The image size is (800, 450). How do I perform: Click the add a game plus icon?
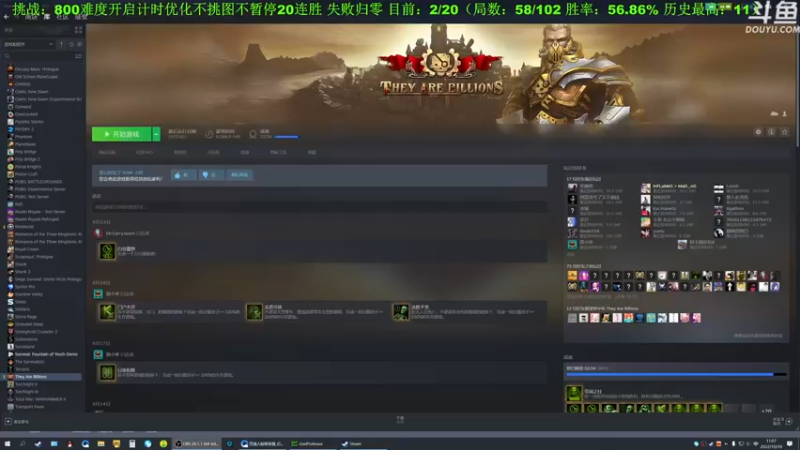pos(8,421)
